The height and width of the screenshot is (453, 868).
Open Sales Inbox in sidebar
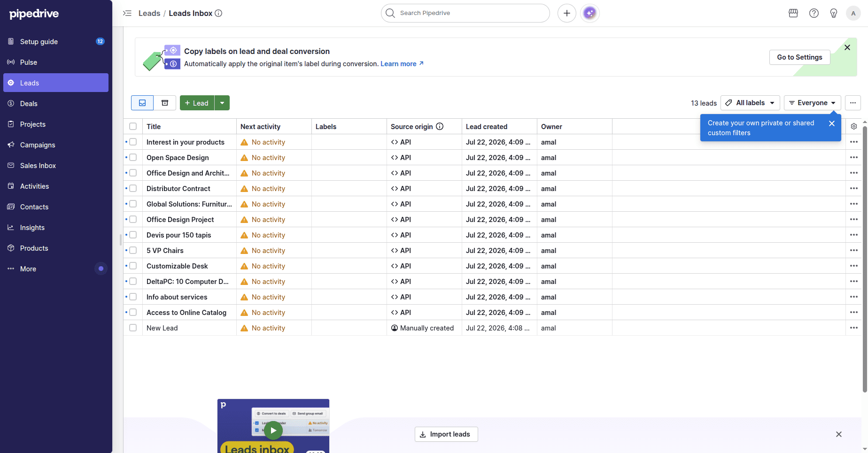click(56, 165)
